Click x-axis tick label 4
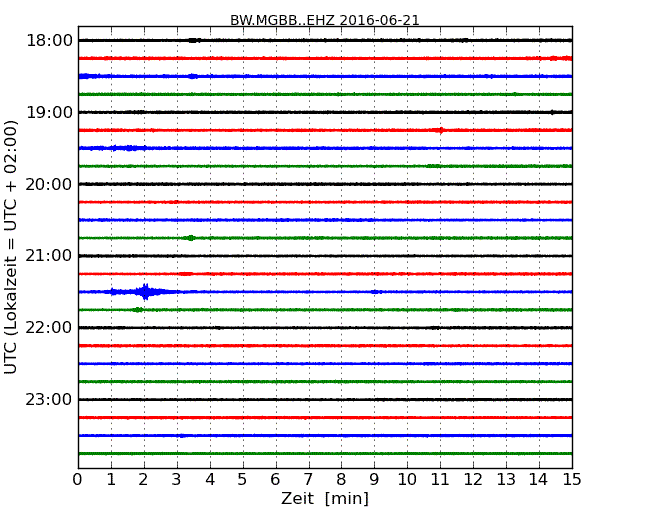Viewport: 650px width, 520px height. coord(210,480)
